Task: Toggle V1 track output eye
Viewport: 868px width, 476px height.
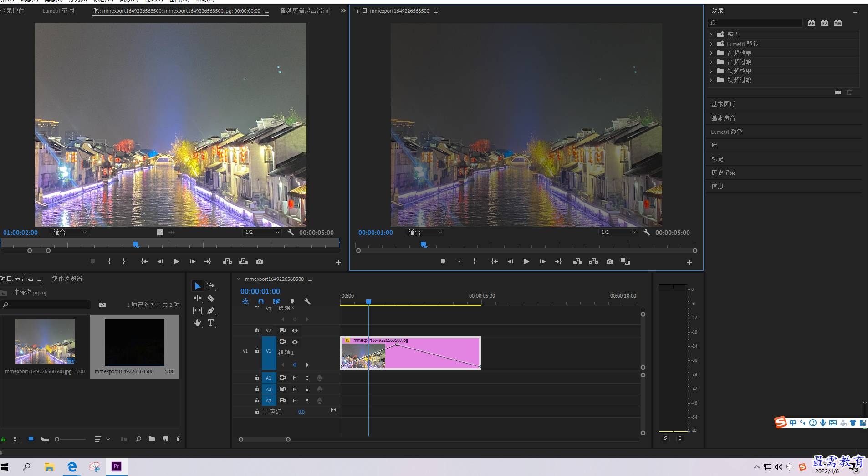Action: [295, 342]
